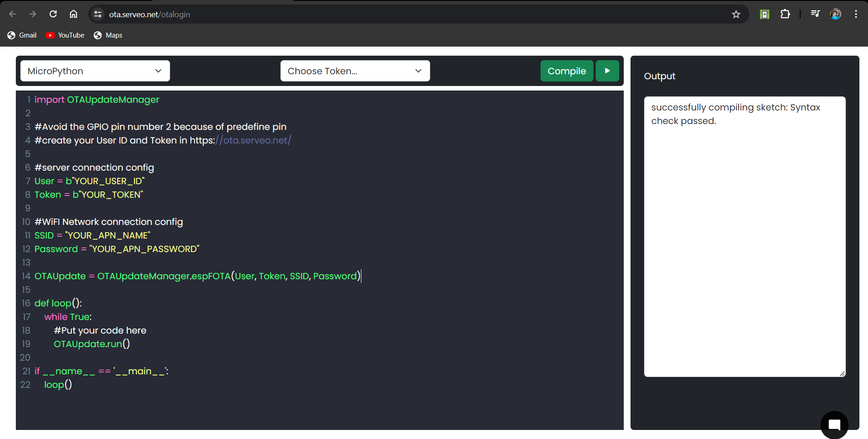Viewport: 868px width, 439px height.
Task: Open the Gmail bookmark
Action: (21, 35)
